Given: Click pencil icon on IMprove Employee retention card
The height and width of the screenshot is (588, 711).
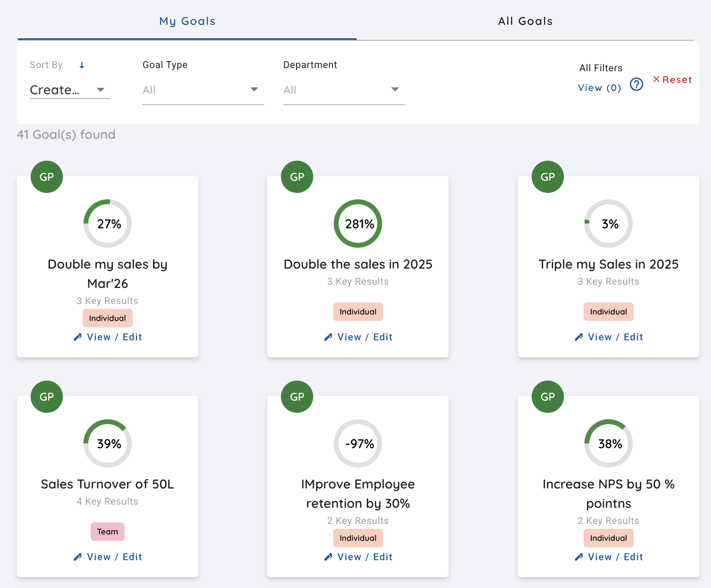Looking at the screenshot, I should click(x=328, y=557).
